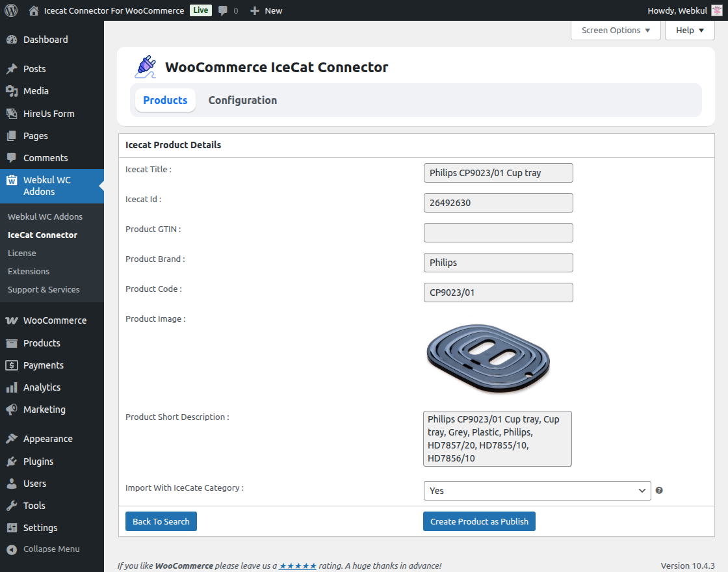Open the Help dropdown tab
Image resolution: width=728 pixels, height=572 pixels.
(x=689, y=31)
